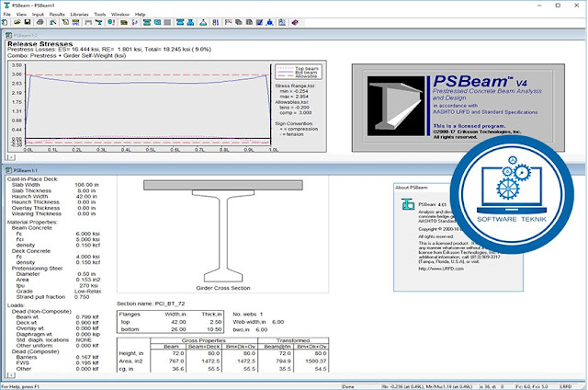Open the View menu
Screen dimensions: 588x390
click(x=21, y=15)
